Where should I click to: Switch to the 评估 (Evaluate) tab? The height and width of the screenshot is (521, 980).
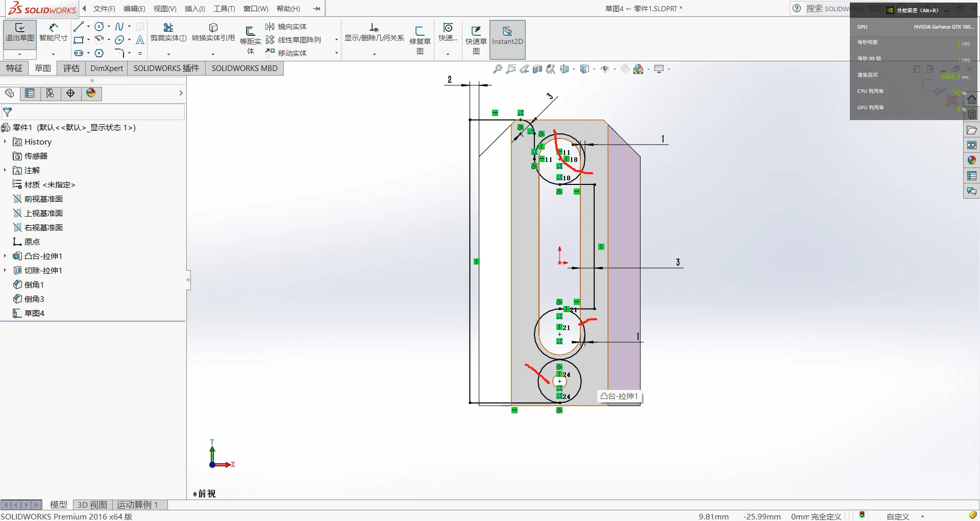[71, 68]
